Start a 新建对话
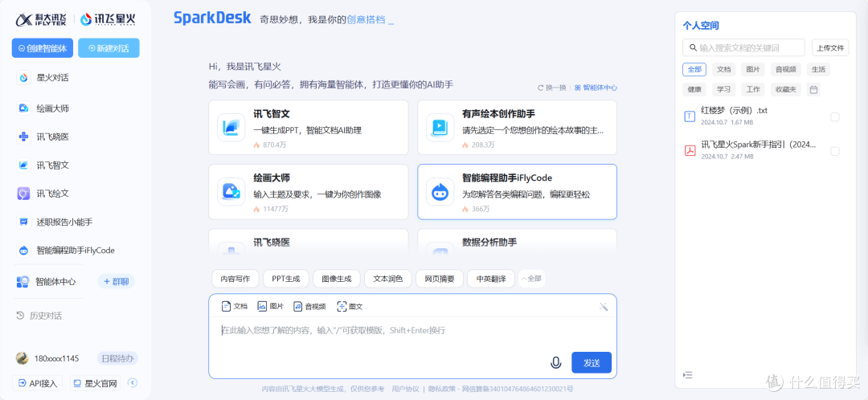The width and height of the screenshot is (868, 400). pyautogui.click(x=108, y=48)
